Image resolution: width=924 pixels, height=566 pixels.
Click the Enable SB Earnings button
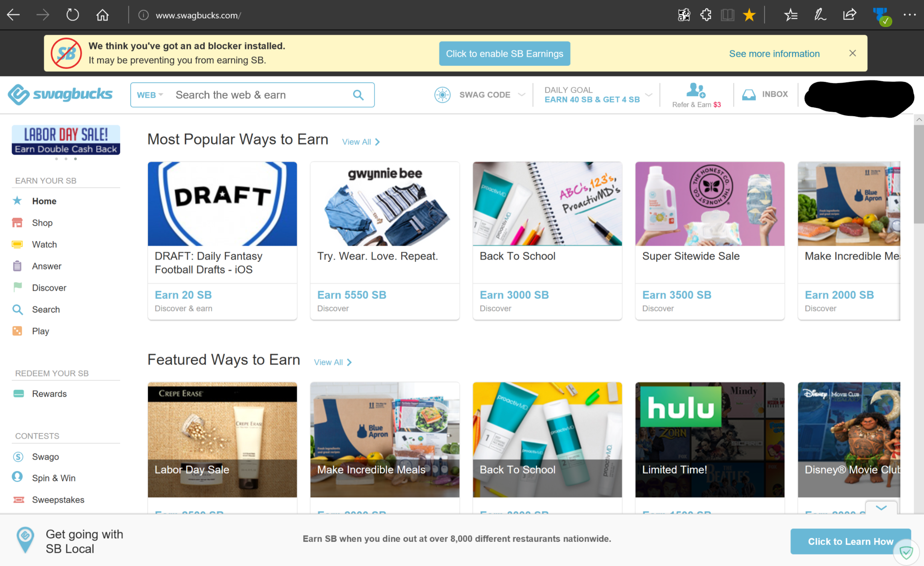point(504,54)
